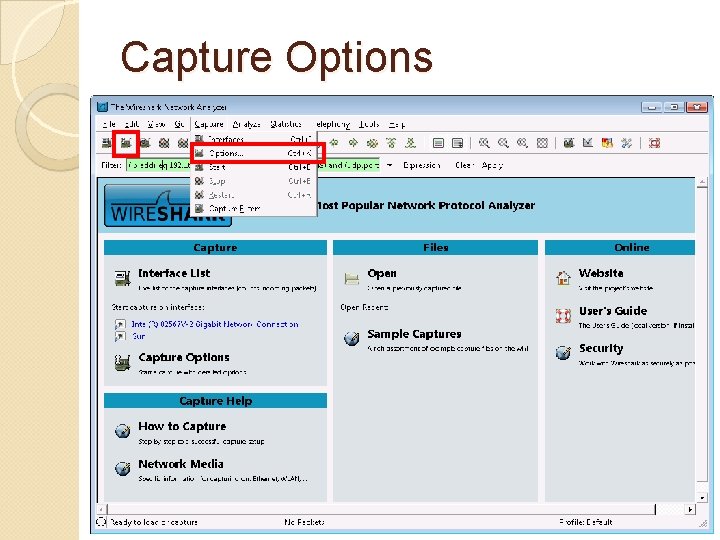This screenshot has width=720, height=540.
Task: Click the vertical scrollbar down arrow
Action: pyautogui.click(x=702, y=498)
